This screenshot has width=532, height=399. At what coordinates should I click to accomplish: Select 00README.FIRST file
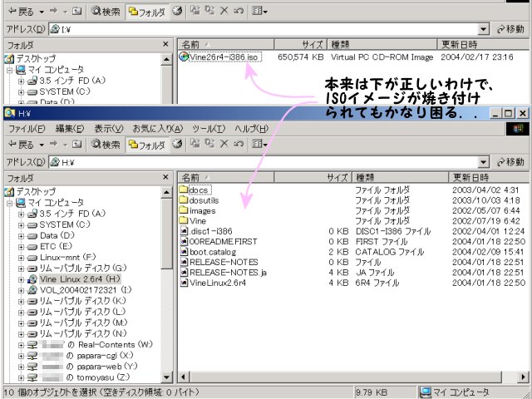[x=219, y=242]
